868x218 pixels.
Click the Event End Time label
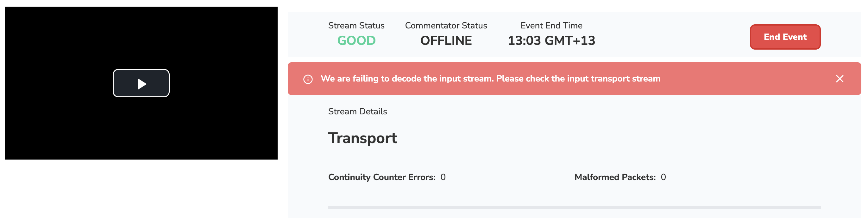click(x=551, y=26)
